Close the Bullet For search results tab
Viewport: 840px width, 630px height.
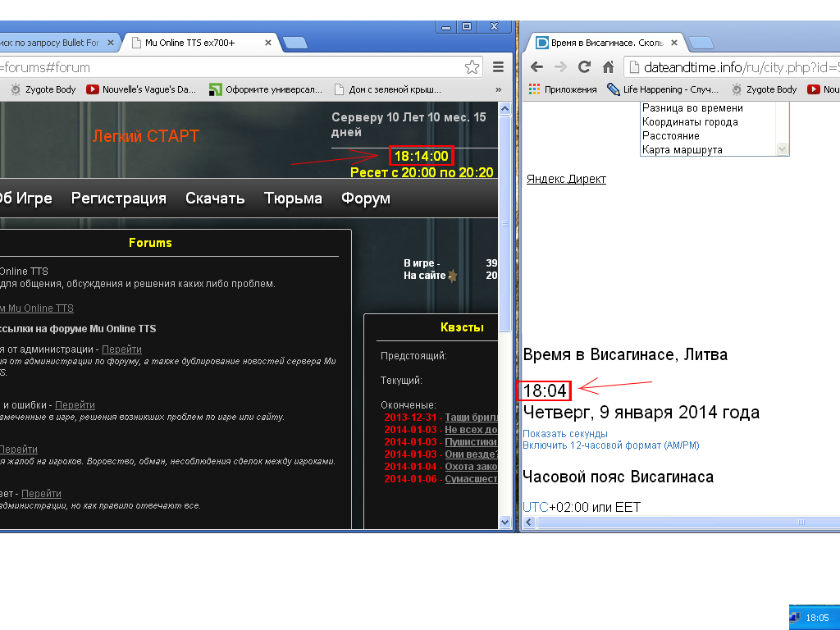click(111, 43)
